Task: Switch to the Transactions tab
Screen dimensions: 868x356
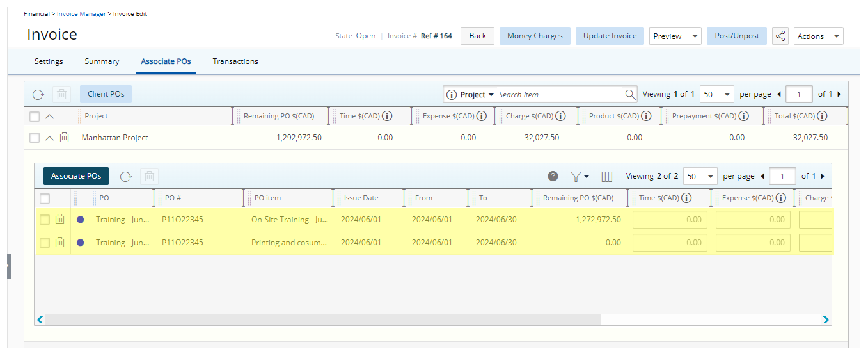Action: [235, 61]
